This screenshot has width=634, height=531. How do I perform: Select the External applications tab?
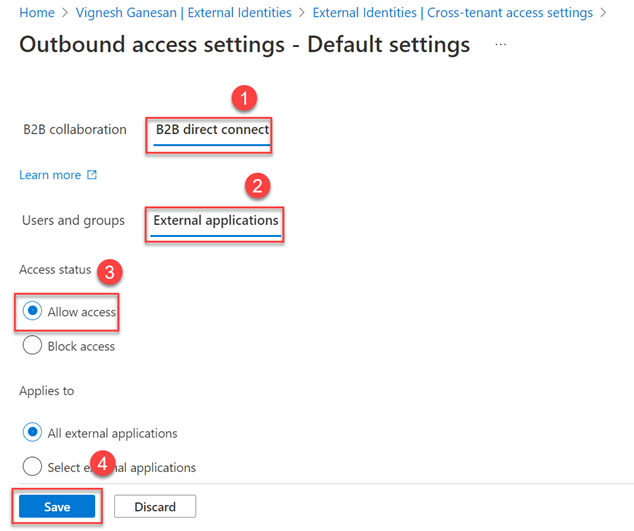tap(216, 220)
